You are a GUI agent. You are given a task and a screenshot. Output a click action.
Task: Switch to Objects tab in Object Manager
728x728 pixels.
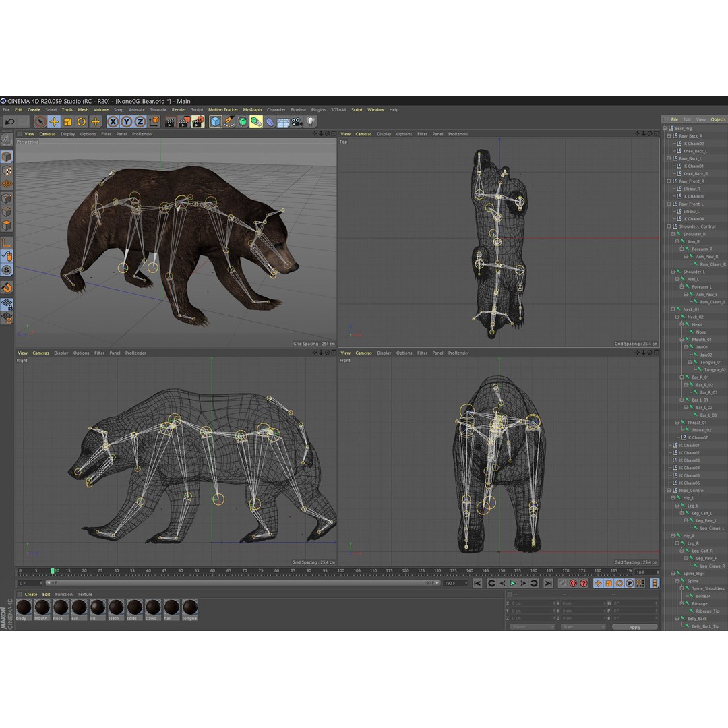tap(718, 119)
